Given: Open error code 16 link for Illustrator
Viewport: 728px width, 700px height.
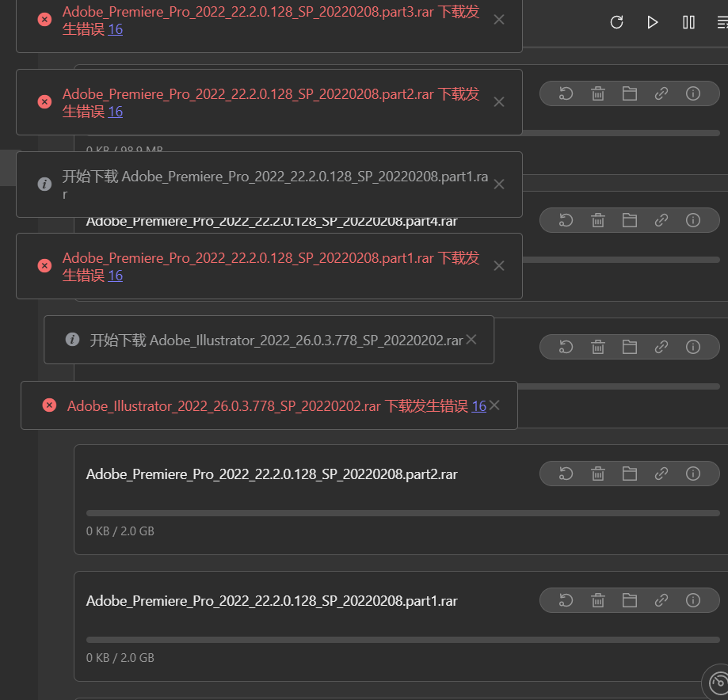Looking at the screenshot, I should [478, 406].
